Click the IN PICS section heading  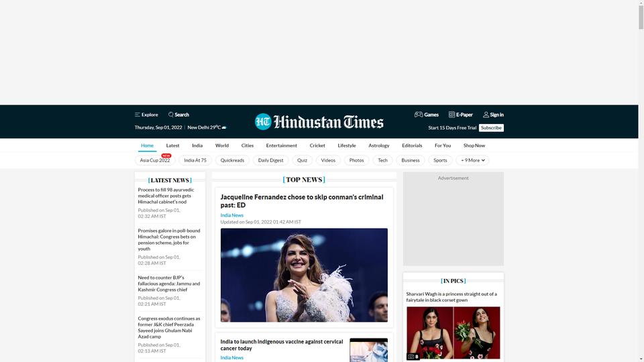(x=453, y=281)
